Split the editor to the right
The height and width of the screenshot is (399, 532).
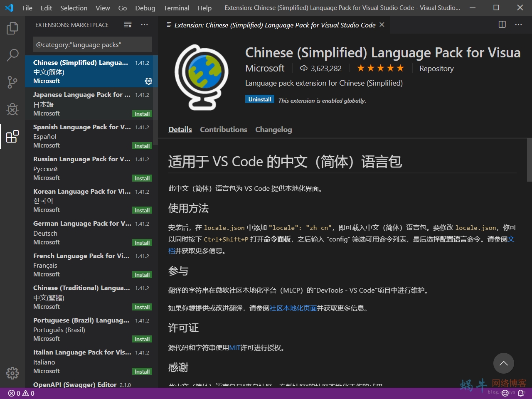coord(502,25)
